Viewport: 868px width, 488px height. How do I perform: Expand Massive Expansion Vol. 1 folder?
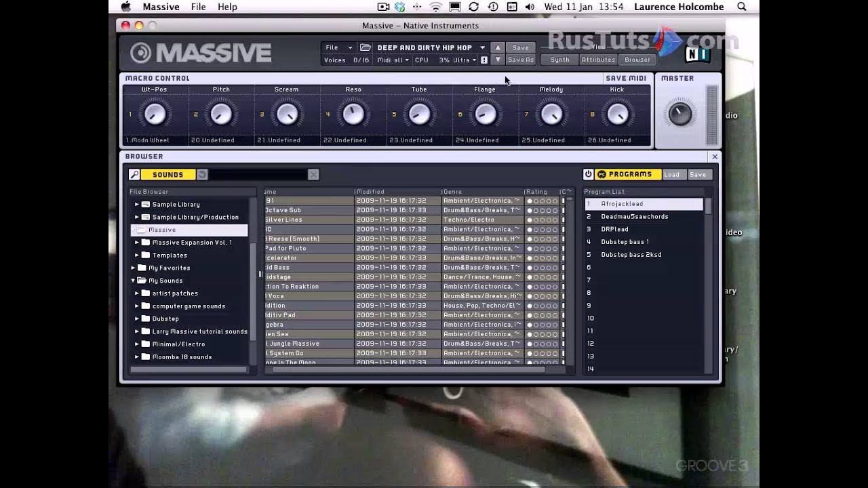(x=136, y=243)
